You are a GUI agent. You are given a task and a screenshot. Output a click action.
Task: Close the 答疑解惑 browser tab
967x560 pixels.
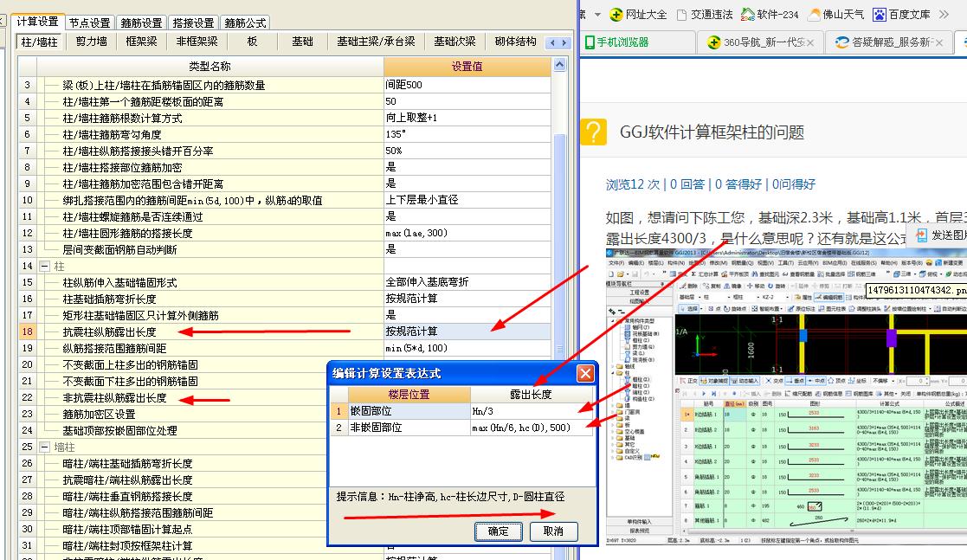tap(938, 42)
